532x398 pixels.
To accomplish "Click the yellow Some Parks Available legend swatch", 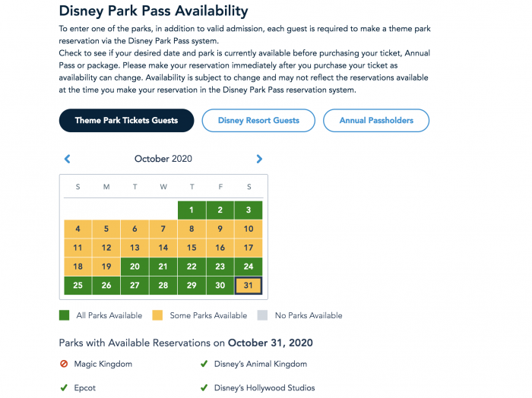I will pos(157,315).
